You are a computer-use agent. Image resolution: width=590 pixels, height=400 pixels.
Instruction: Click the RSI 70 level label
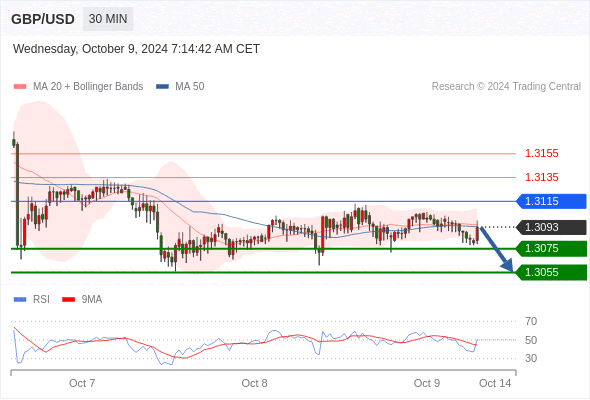pos(531,321)
